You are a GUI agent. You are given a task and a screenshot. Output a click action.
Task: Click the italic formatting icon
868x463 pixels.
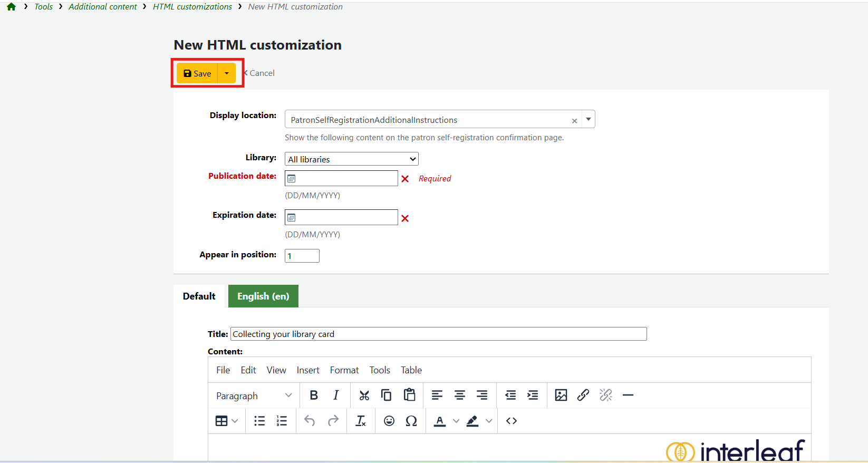tap(336, 395)
